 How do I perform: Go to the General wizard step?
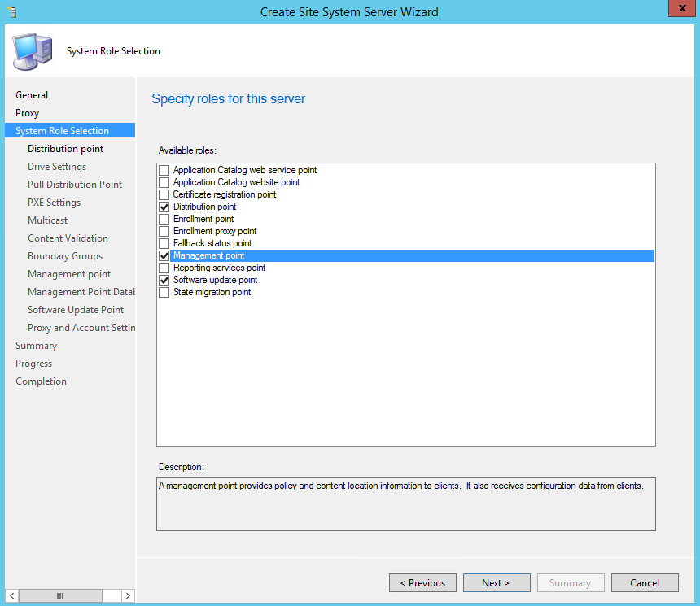coord(32,95)
